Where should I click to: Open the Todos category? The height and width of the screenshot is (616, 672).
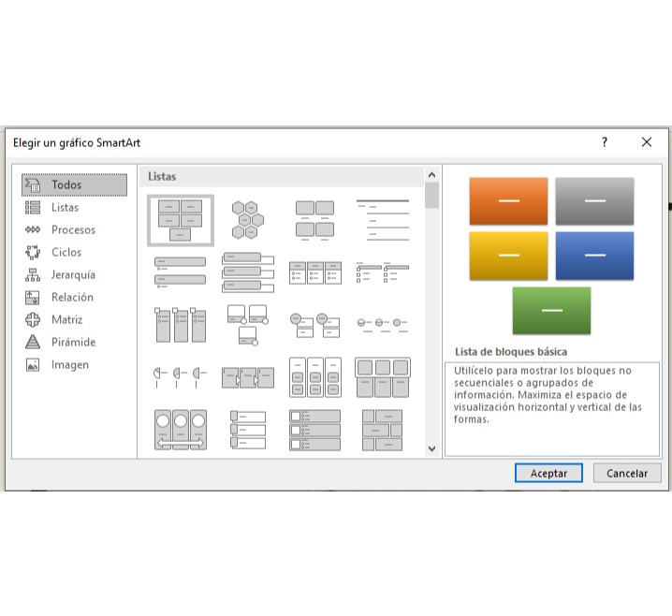[66, 185]
